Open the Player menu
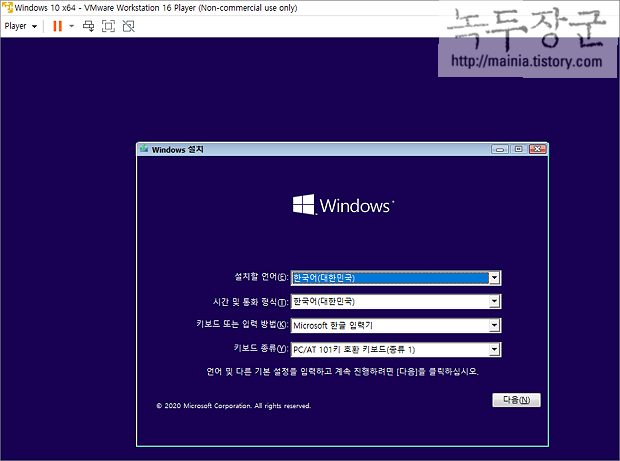 pyautogui.click(x=21, y=26)
